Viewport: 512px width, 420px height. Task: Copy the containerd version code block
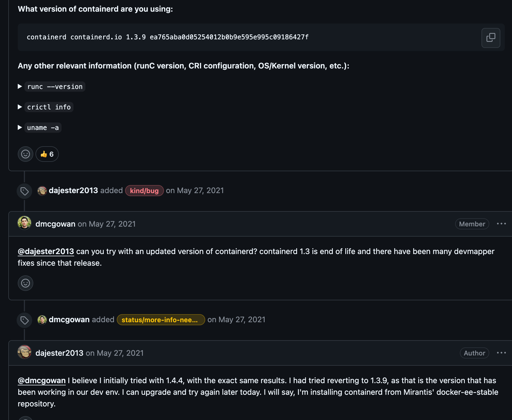tap(491, 38)
